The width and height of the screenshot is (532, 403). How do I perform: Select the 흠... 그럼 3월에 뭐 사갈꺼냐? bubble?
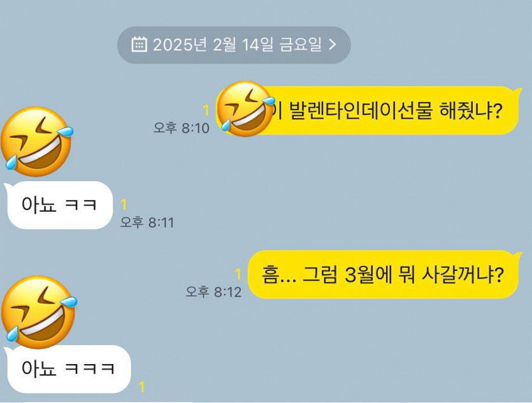tap(384, 274)
